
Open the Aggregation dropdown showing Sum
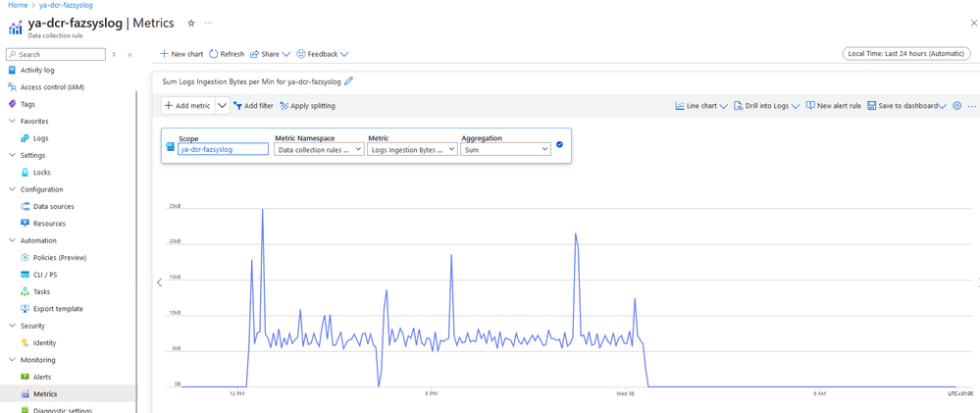(505, 149)
